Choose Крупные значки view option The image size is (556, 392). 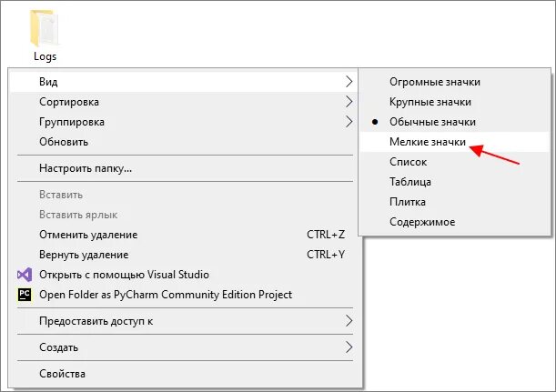click(x=430, y=102)
